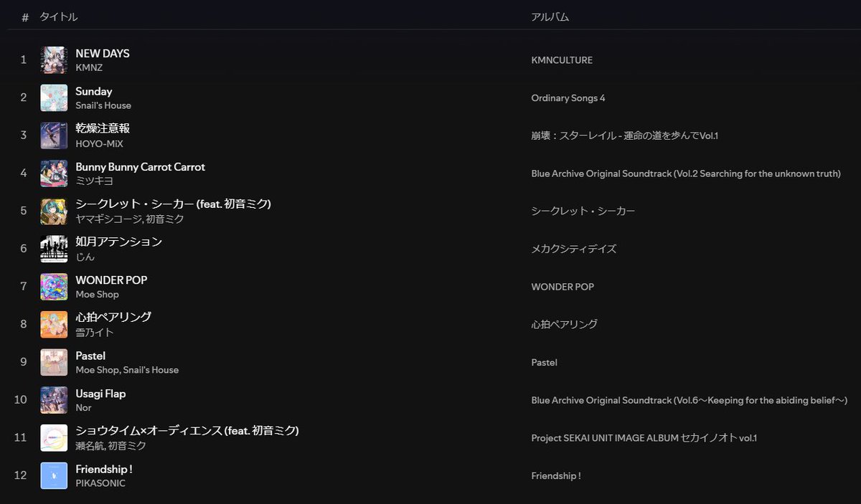Select シークレット・シーカー track cover art
Viewport: 861px width, 504px height.
pyautogui.click(x=54, y=211)
